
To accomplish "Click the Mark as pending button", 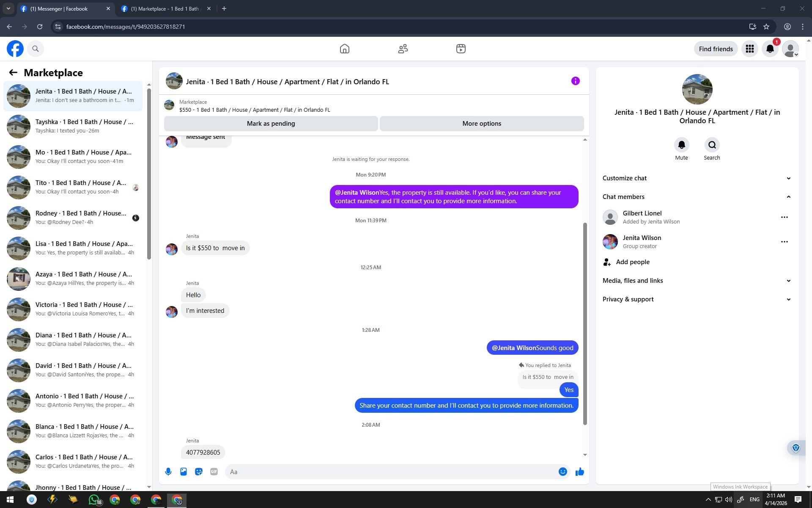I will [271, 124].
